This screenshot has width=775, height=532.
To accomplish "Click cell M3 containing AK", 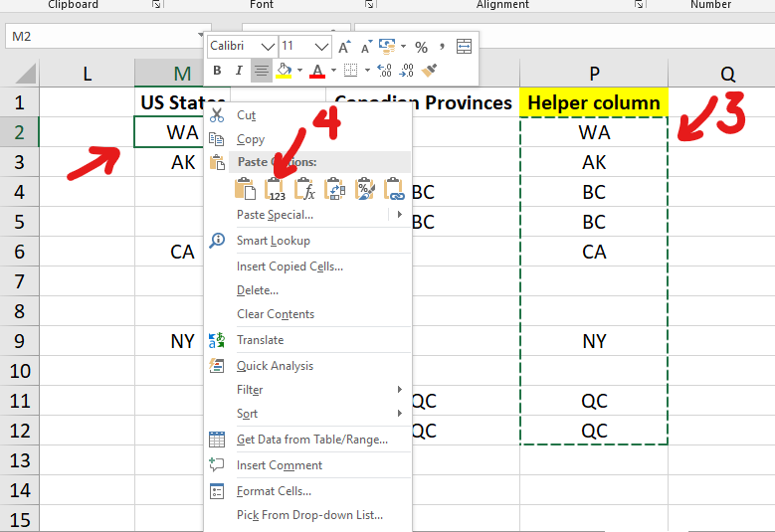I will pos(169,162).
